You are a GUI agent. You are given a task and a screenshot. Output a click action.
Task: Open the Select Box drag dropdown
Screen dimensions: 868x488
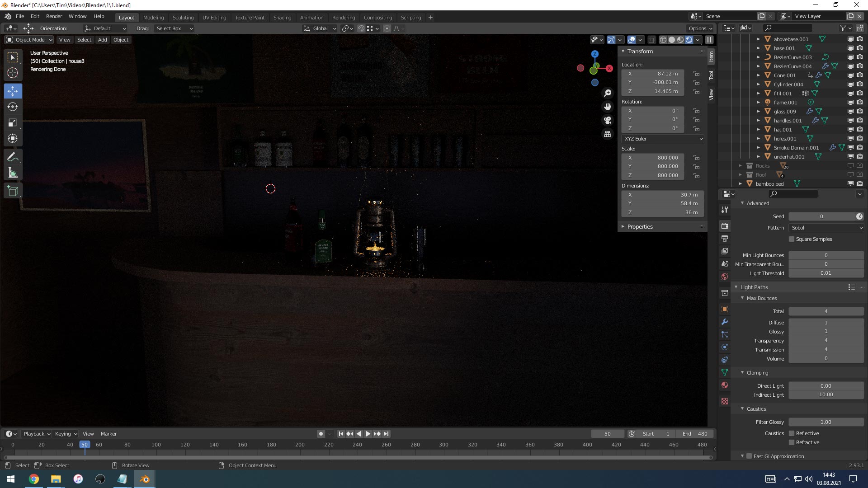(x=174, y=28)
